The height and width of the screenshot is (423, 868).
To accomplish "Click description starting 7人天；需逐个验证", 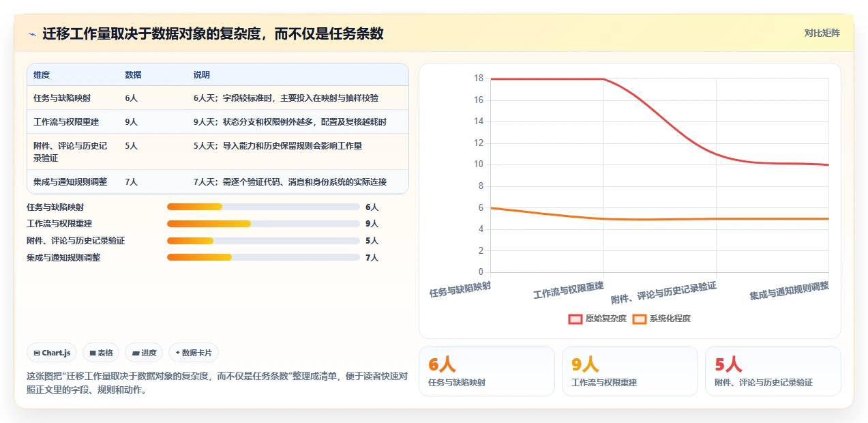I will coord(290,181).
